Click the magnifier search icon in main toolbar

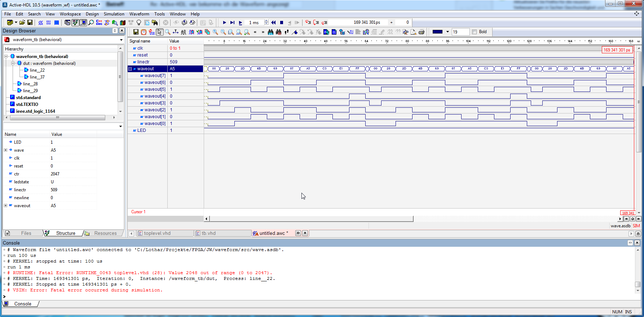(x=91, y=22)
